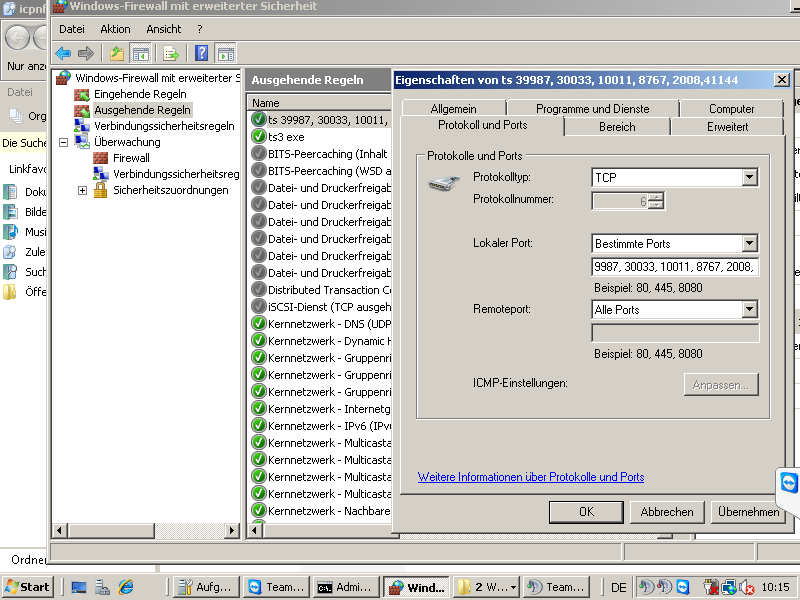Select Kernnetzwerk - Internetgruppen rule row

pos(321,409)
